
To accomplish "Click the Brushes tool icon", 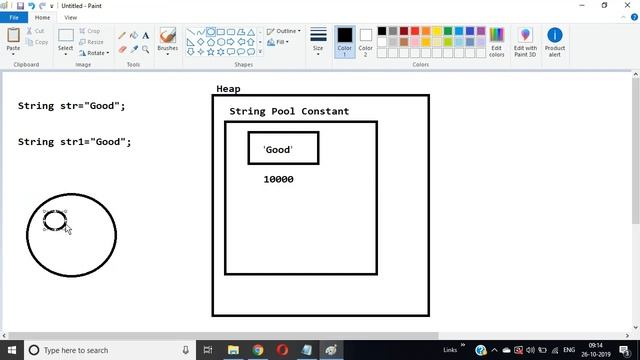I will (168, 35).
